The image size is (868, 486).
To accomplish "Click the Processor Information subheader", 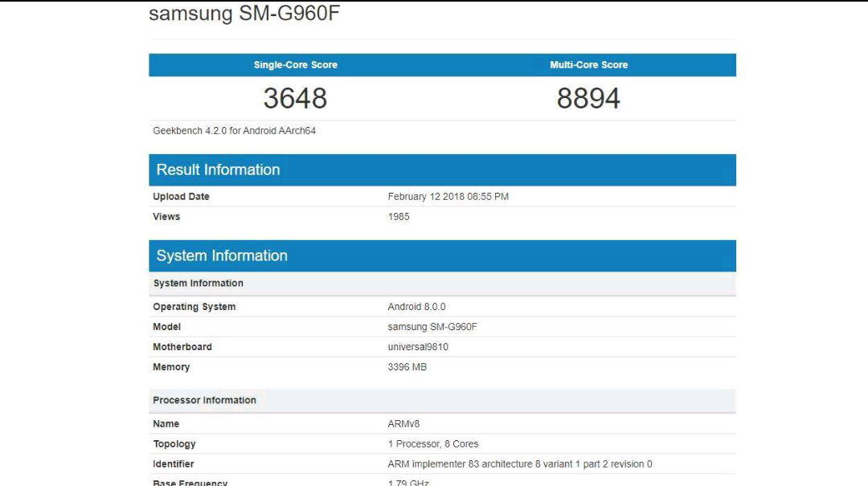I will (x=204, y=401).
